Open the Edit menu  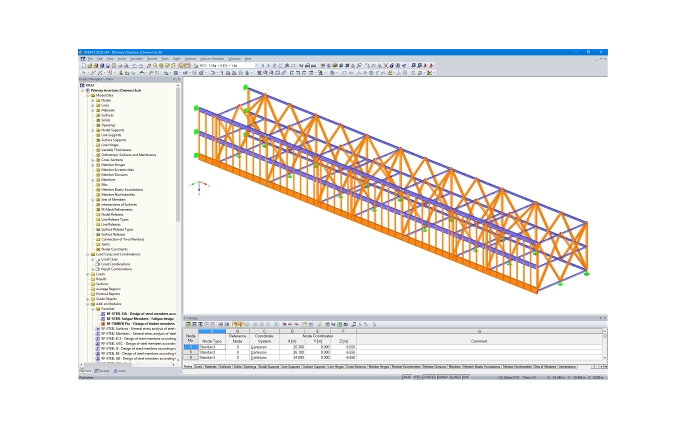click(100, 59)
